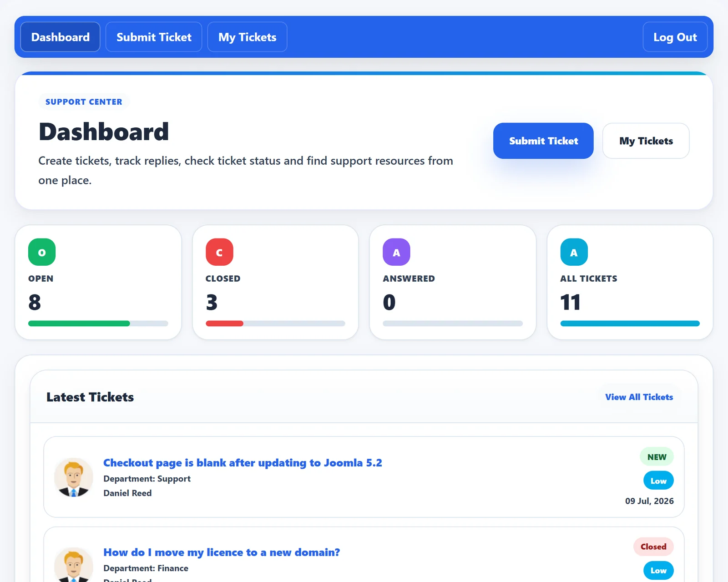
Task: Follow the View All Tickets link
Action: 639,397
